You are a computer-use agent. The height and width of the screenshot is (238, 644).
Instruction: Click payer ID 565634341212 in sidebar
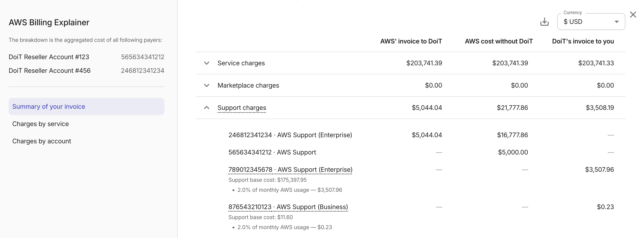(x=143, y=57)
